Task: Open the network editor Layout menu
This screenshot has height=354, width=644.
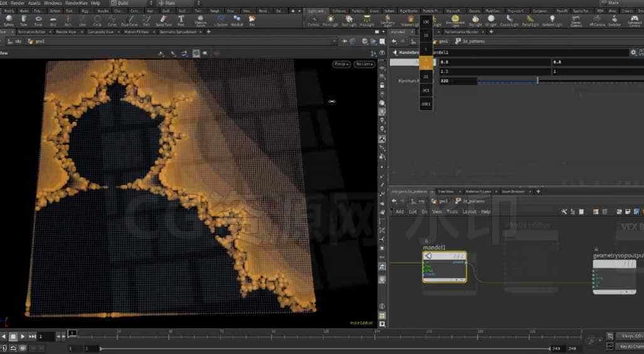Action: (470, 212)
